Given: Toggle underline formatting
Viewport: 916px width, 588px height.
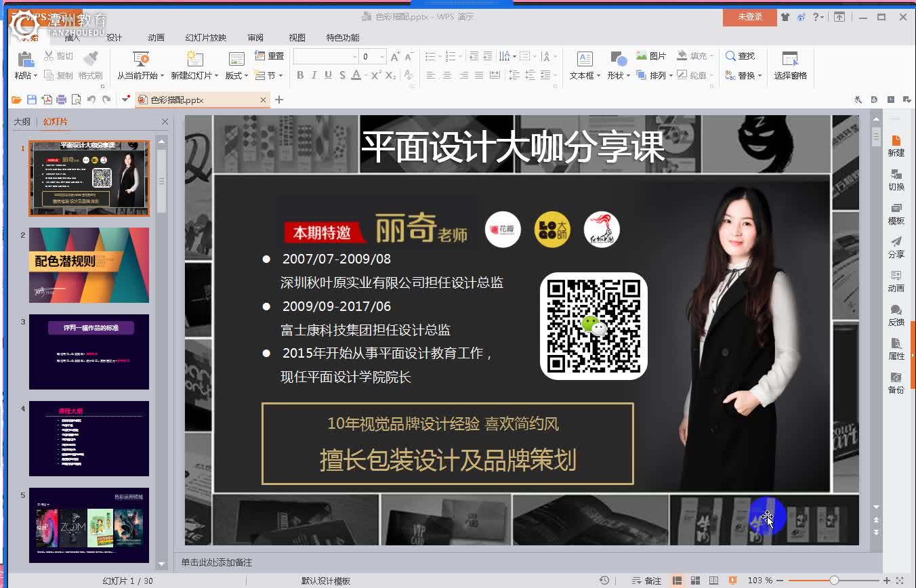Looking at the screenshot, I should pos(328,77).
